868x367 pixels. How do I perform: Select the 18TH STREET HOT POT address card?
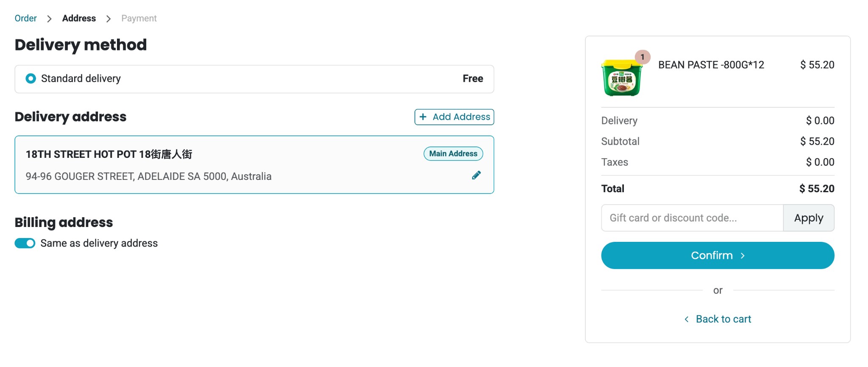click(x=254, y=165)
